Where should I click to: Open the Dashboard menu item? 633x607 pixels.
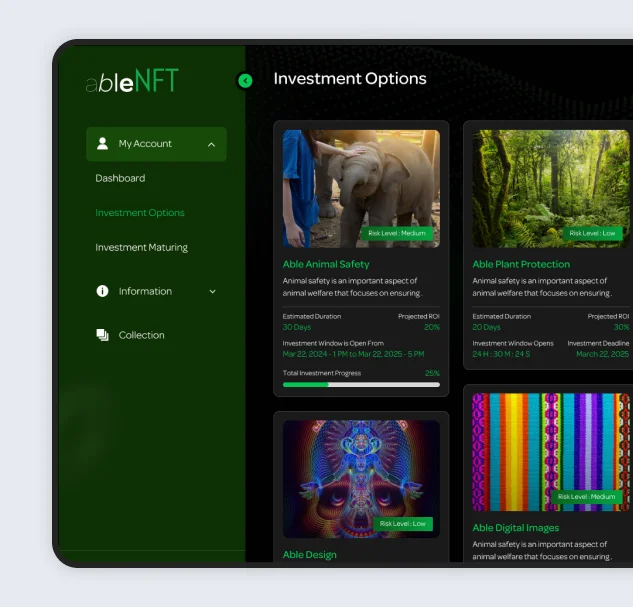click(120, 178)
